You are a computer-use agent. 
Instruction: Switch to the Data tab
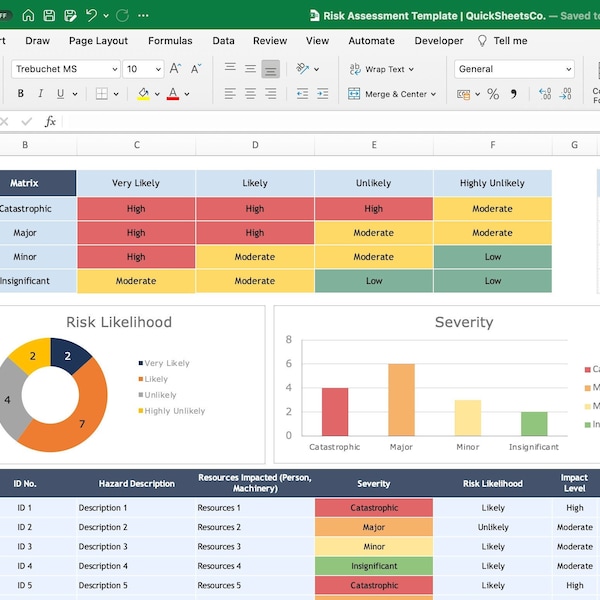[223, 41]
